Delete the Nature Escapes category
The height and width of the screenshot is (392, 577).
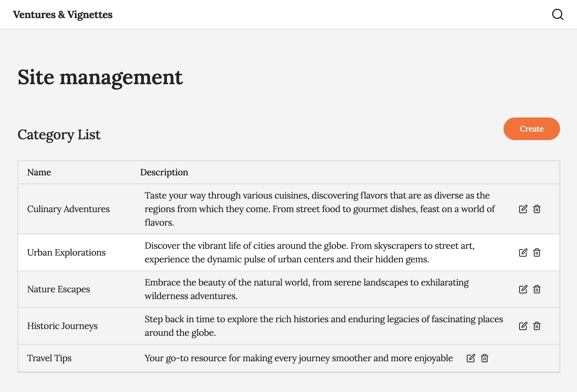point(537,289)
